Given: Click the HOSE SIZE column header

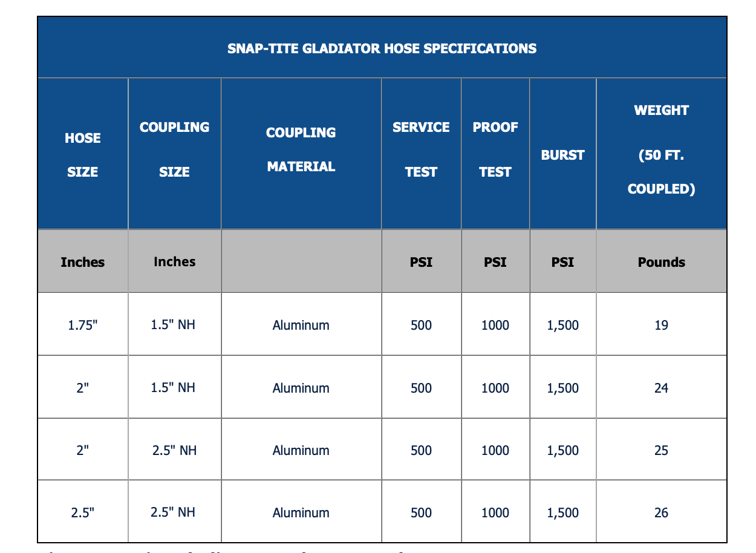Looking at the screenshot, I should [x=82, y=155].
